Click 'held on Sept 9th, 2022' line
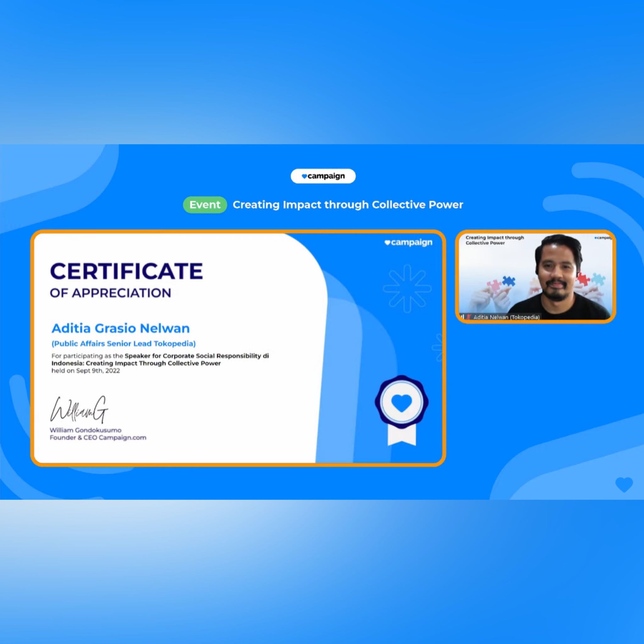The image size is (644, 644). tap(86, 371)
